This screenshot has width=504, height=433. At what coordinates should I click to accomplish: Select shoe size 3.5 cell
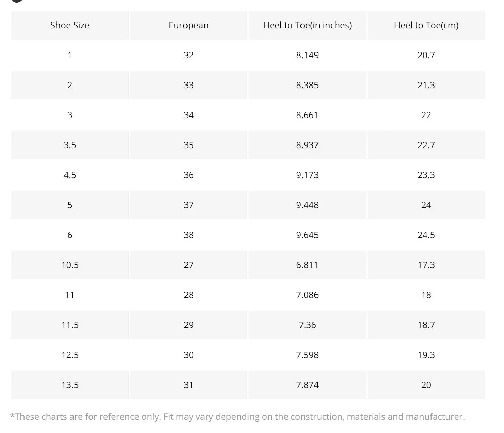pyautogui.click(x=70, y=145)
